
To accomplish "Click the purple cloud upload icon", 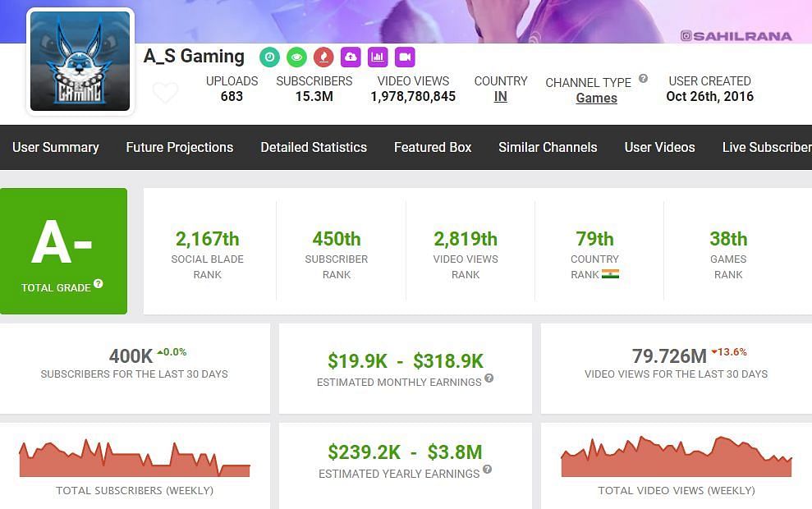I will tap(351, 57).
